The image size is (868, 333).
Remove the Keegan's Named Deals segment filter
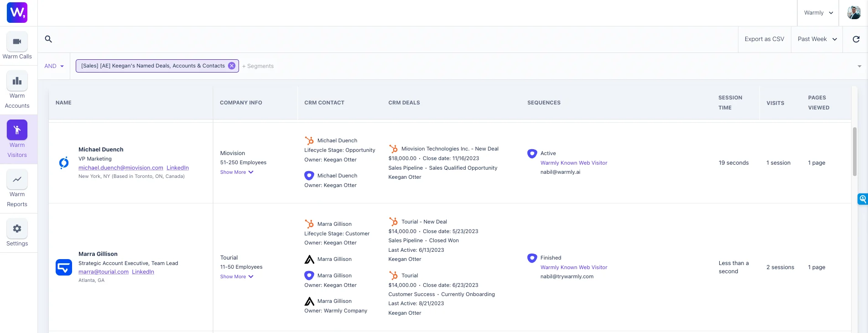coord(232,66)
